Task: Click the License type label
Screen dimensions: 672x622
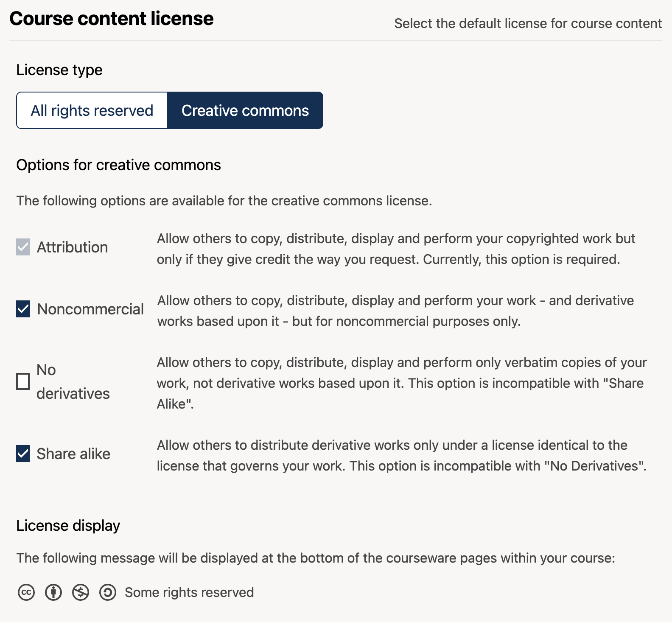Action: [59, 70]
